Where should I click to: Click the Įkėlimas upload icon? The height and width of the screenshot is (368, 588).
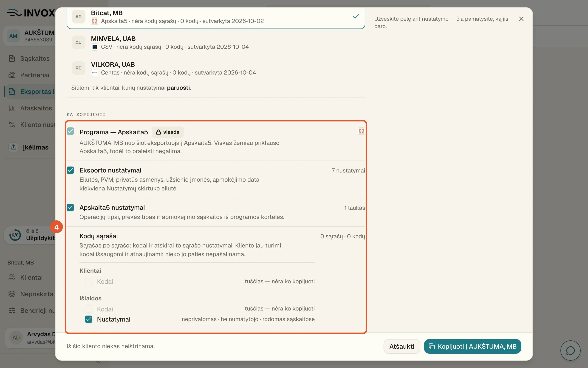tap(14, 147)
